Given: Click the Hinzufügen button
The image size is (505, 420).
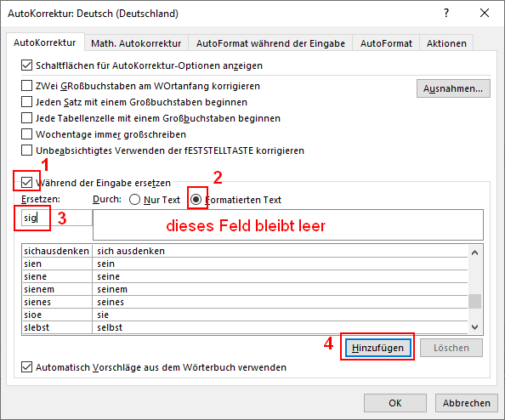Looking at the screenshot, I should tap(378, 348).
